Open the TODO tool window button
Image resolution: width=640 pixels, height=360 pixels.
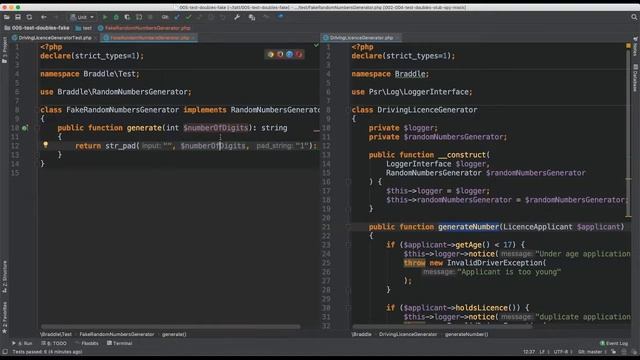tap(54, 343)
